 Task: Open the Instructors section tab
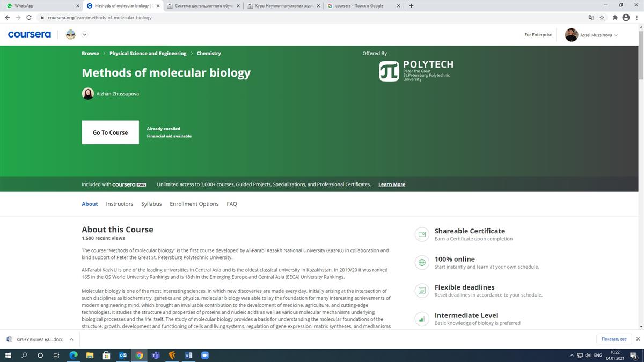119,204
